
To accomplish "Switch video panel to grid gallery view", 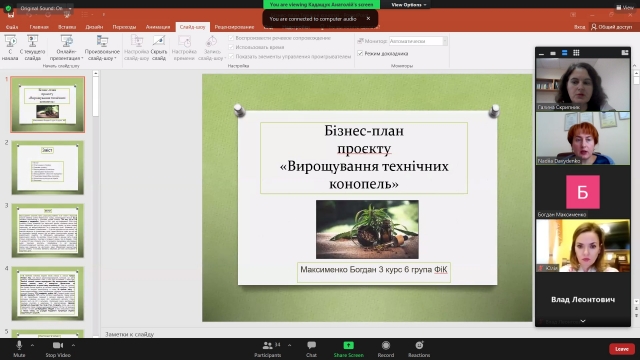I will coord(576,53).
